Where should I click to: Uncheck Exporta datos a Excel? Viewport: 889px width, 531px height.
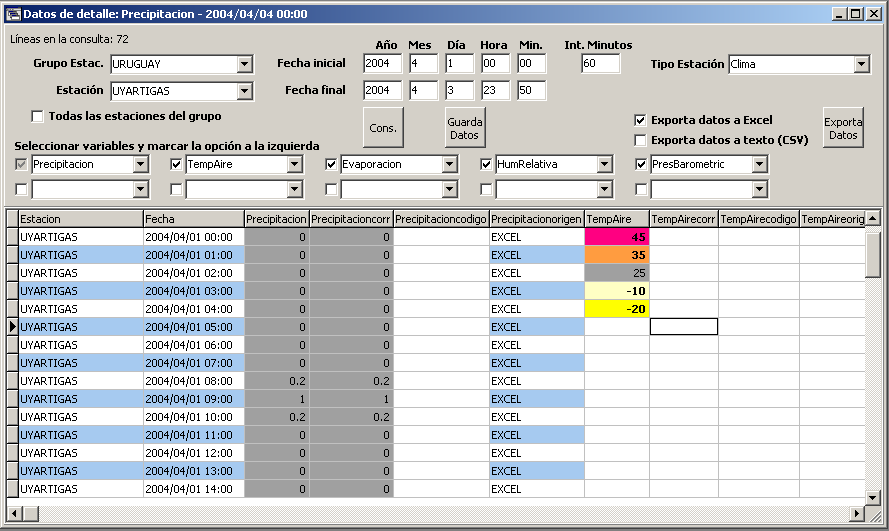tap(641, 120)
